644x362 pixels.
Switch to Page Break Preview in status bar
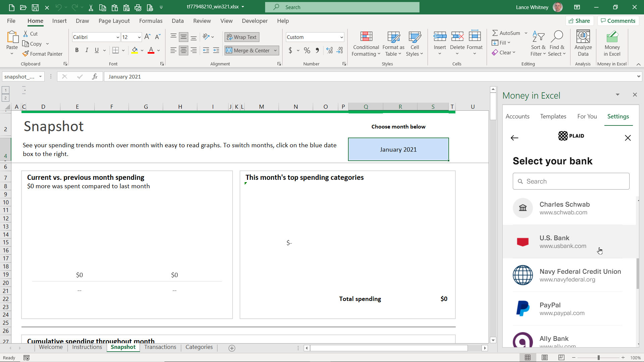(x=561, y=358)
